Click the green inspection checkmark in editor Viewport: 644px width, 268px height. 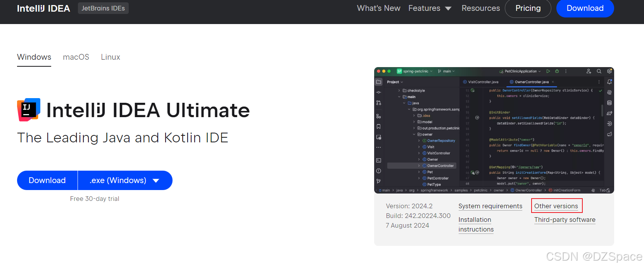[x=601, y=91]
